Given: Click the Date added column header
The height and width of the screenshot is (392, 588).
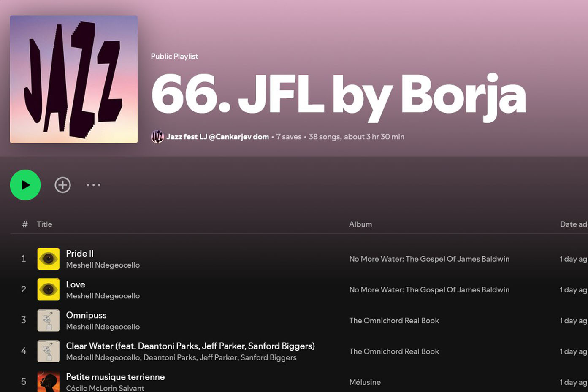Looking at the screenshot, I should (x=573, y=224).
